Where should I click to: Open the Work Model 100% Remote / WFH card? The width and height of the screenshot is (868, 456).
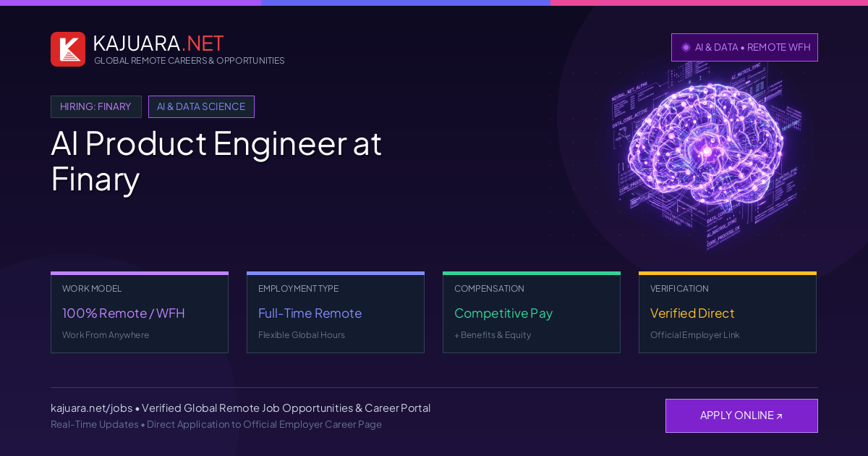coord(140,313)
